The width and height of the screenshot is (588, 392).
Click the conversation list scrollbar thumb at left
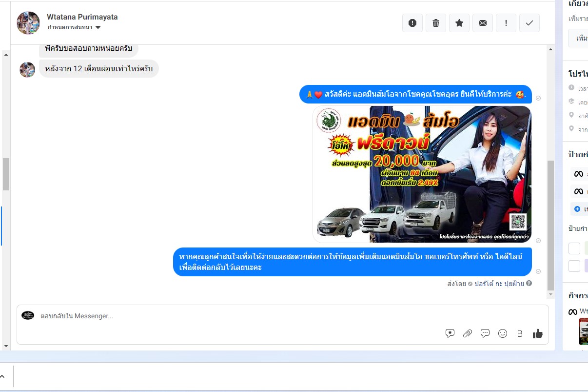coord(6,174)
